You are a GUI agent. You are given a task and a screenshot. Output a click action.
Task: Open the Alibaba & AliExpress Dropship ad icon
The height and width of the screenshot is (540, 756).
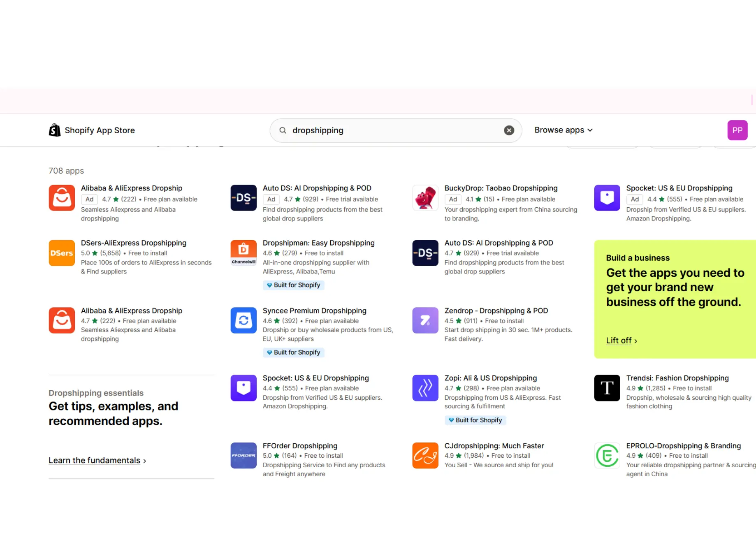(62, 198)
